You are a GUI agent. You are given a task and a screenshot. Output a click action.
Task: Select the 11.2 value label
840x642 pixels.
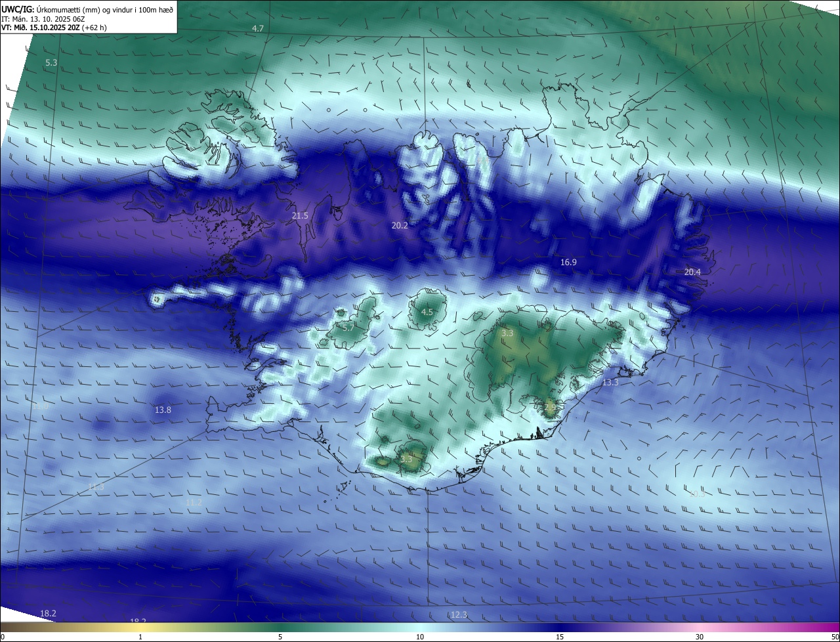point(194,502)
